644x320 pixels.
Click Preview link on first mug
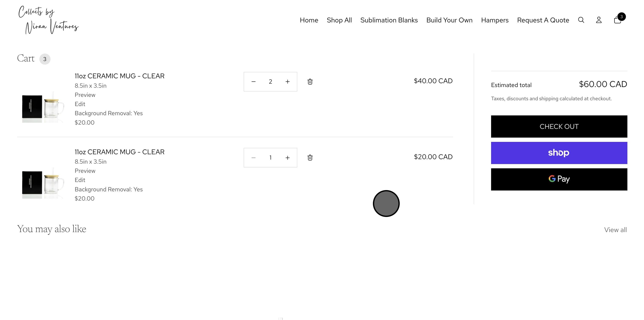click(85, 95)
